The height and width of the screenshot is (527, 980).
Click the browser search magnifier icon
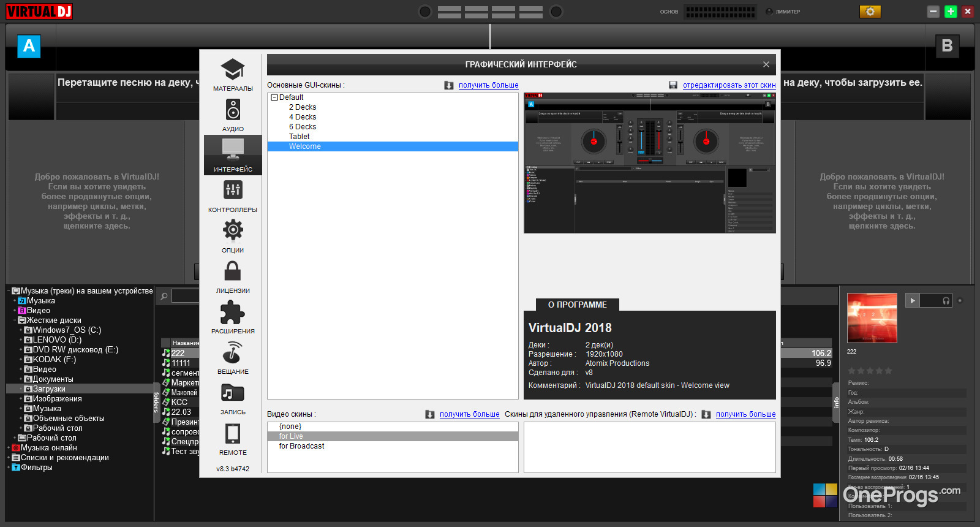click(164, 297)
